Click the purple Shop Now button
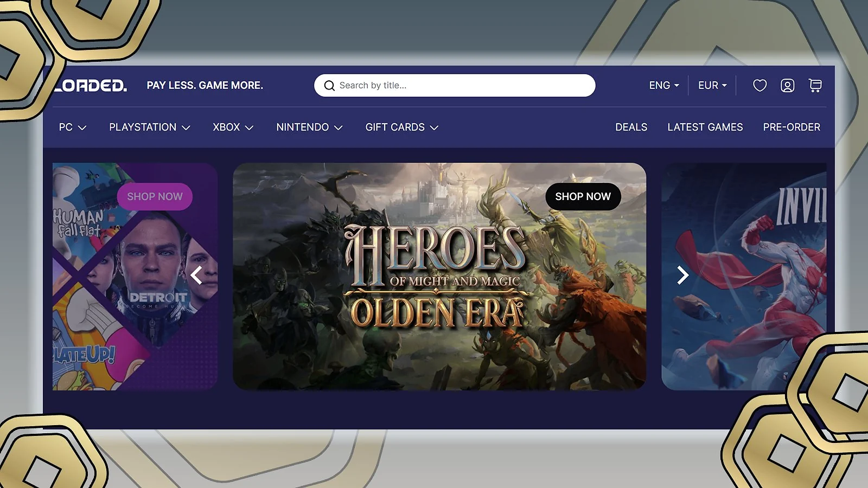Image resolution: width=868 pixels, height=488 pixels. tap(155, 196)
